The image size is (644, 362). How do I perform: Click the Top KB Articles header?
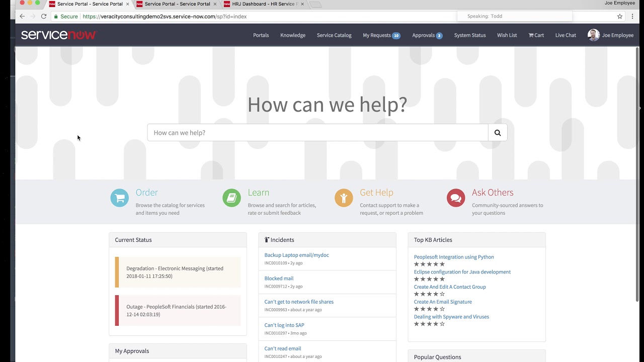[476, 240]
